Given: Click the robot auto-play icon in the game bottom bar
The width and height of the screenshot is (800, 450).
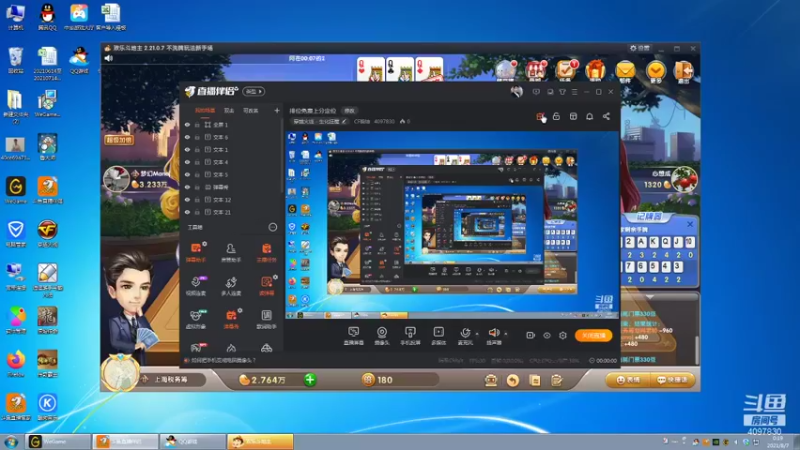Looking at the screenshot, I should [491, 380].
